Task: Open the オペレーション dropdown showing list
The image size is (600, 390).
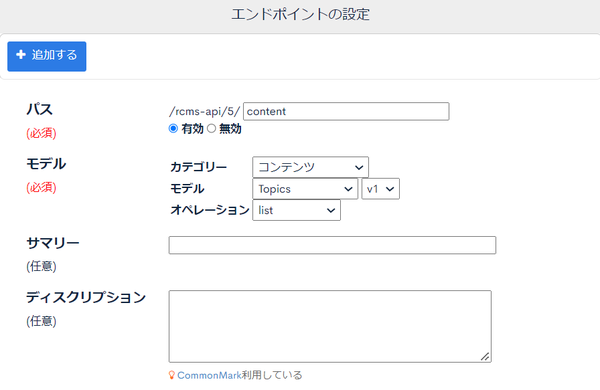Action: tap(296, 210)
